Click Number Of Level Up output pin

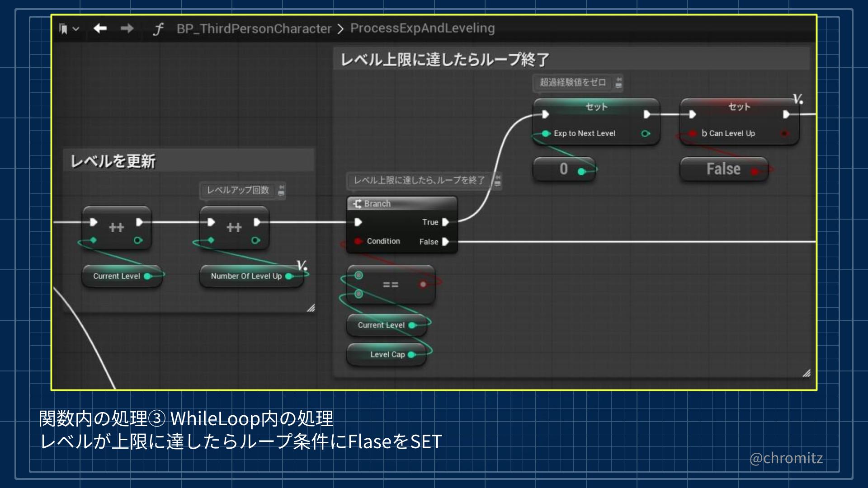pos(289,276)
